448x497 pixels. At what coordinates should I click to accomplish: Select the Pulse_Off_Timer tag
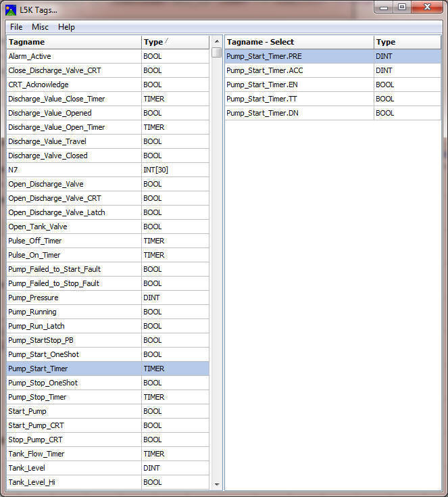click(107, 241)
